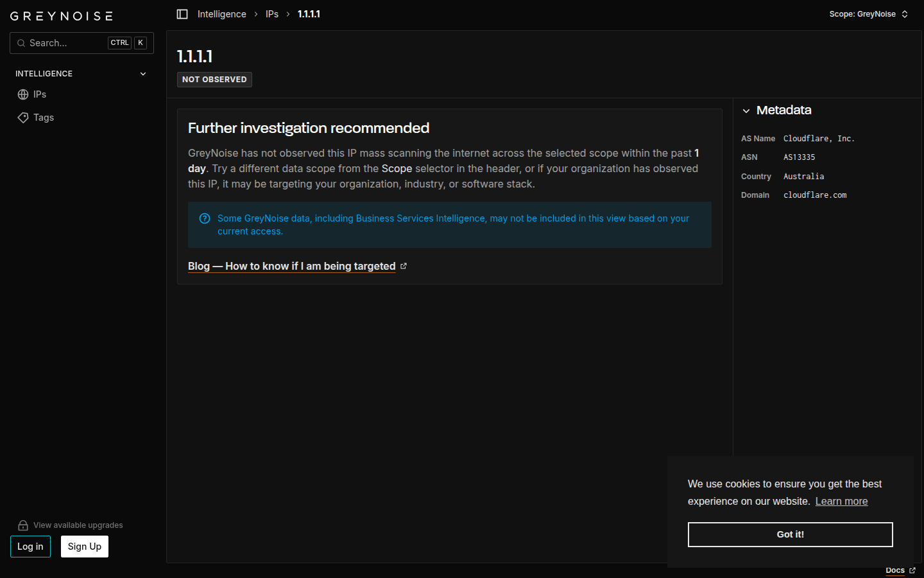Click the search magnifier icon
The image size is (924, 578).
21,43
